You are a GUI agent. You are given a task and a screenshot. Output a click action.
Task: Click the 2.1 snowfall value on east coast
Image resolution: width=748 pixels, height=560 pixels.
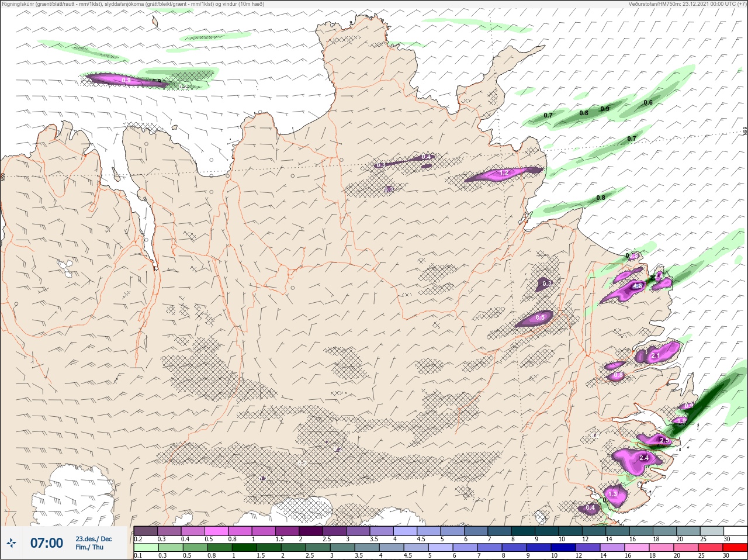655,356
